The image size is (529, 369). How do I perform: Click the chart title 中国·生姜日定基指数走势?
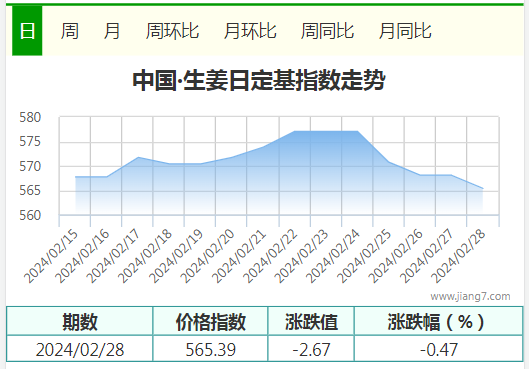259,80
